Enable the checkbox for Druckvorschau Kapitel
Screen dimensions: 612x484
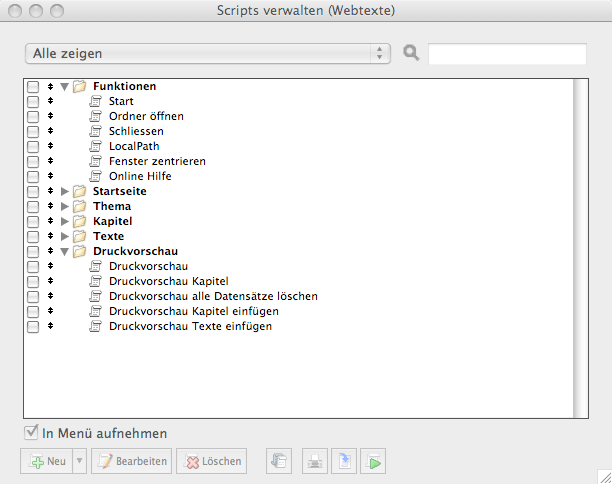[33, 281]
